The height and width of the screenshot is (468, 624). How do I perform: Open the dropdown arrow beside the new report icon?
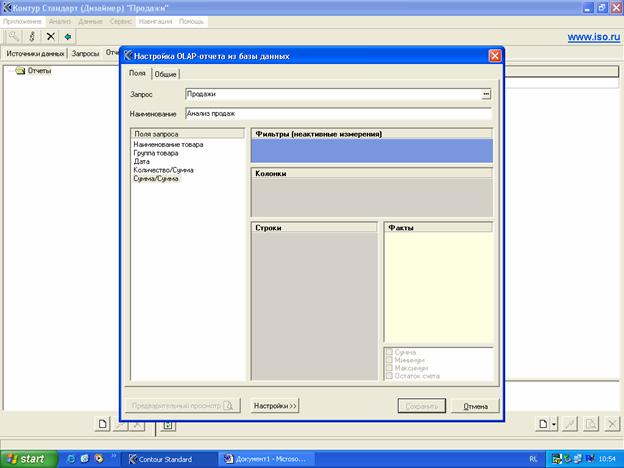click(554, 424)
